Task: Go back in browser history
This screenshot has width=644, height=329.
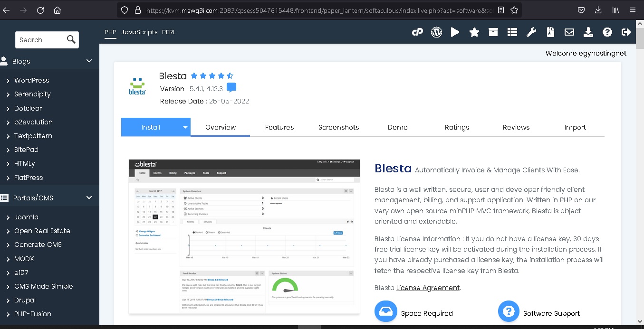Action: [6, 10]
